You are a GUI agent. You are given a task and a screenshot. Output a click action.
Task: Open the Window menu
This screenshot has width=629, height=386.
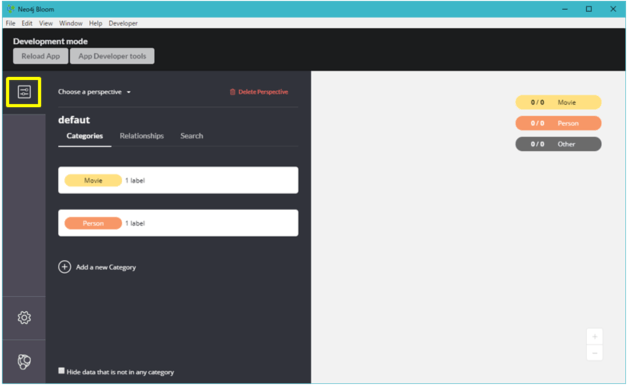point(71,23)
